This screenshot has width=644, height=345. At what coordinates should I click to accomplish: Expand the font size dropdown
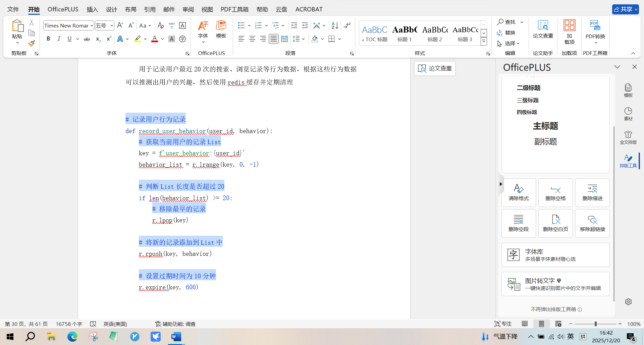112,25
